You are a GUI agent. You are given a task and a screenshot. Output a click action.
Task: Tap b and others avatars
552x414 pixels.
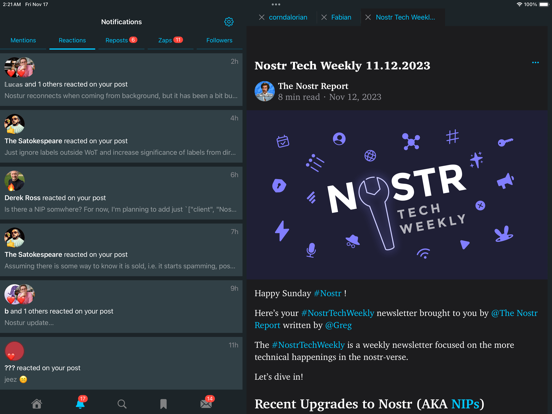pos(19,294)
